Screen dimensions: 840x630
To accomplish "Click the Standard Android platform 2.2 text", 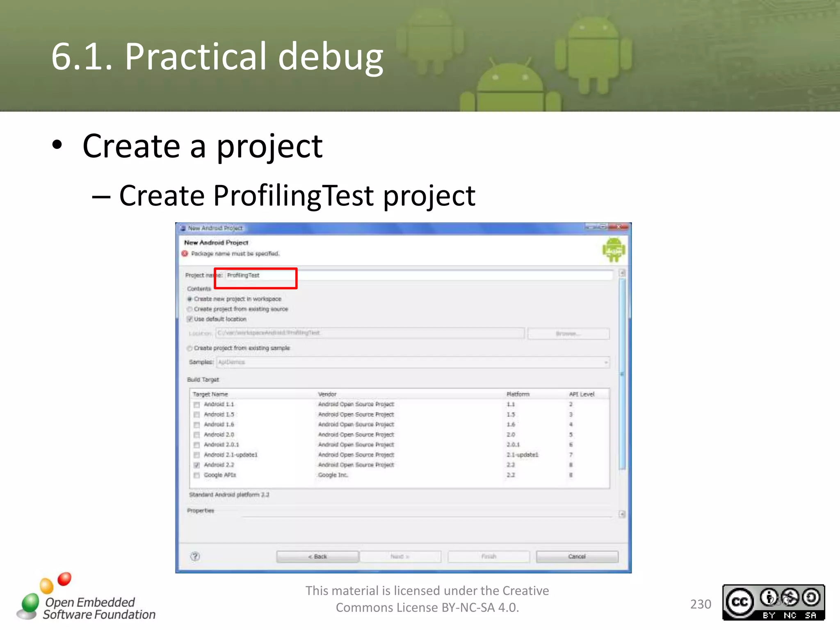I will click(x=229, y=495).
